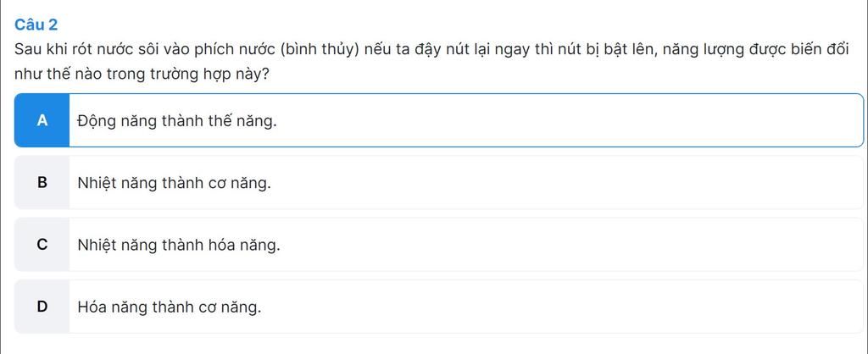
Task: Pick the letter C option badge
Action: point(42,245)
